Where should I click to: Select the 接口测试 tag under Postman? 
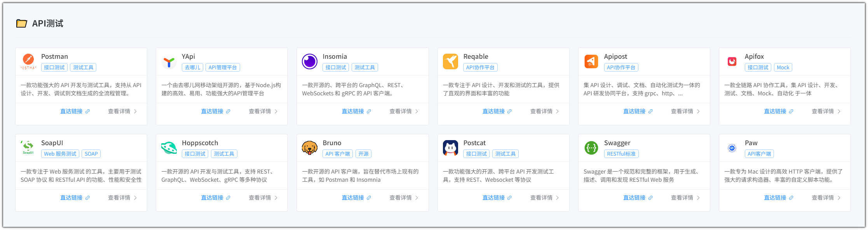pos(54,67)
